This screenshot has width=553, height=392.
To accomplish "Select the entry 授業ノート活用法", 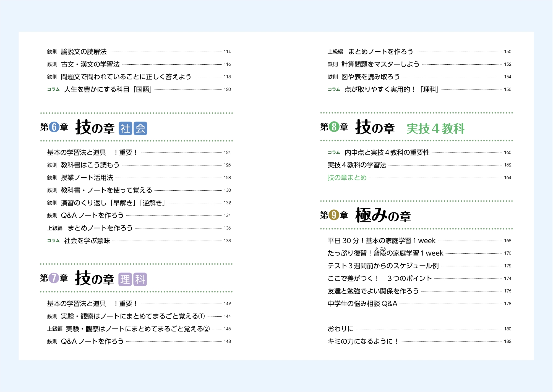I will 87,178.
